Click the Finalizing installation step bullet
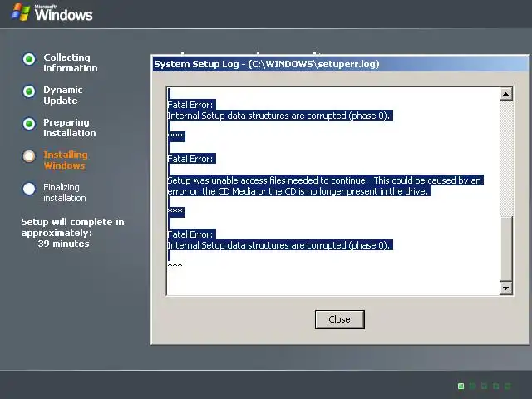 (x=29, y=189)
